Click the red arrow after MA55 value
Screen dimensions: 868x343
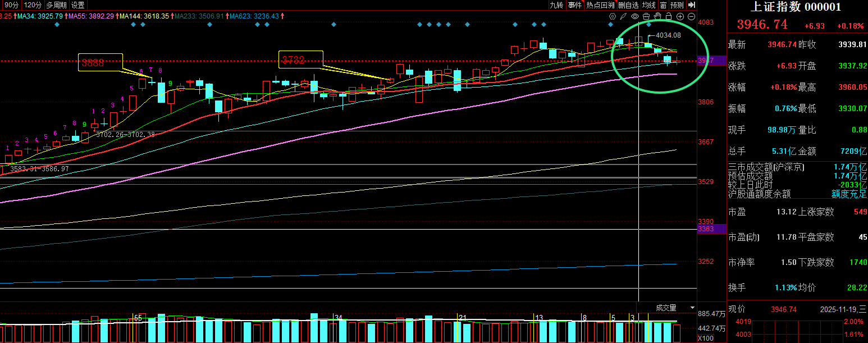[x=117, y=16]
